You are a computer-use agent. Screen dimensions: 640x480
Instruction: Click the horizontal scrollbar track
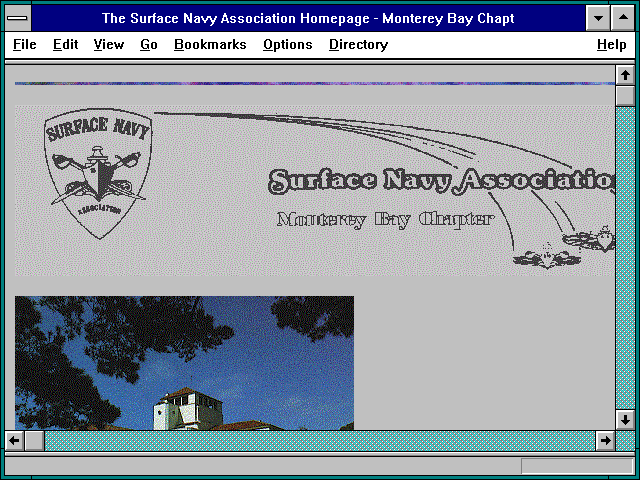[320, 440]
